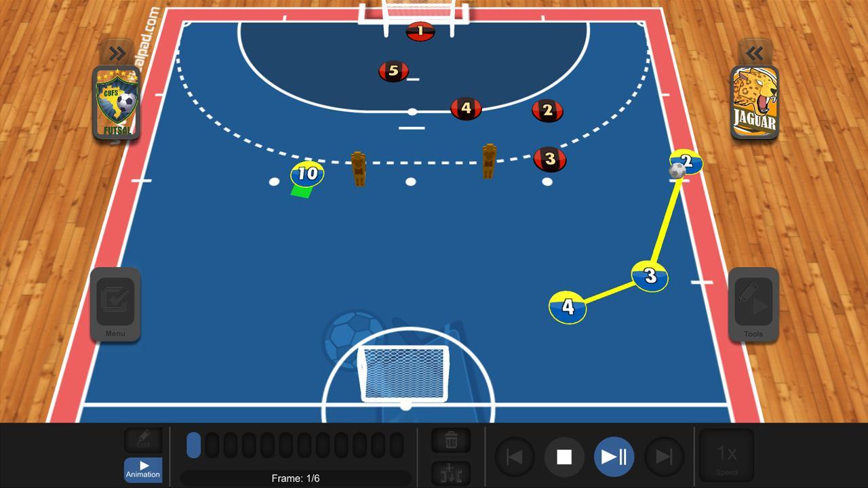Click the frame settings icon below trash
Screen dimensions: 868x488
(x=451, y=473)
